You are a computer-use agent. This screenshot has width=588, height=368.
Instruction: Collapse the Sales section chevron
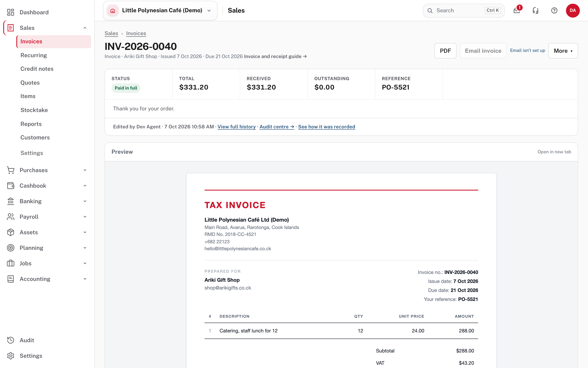click(85, 28)
